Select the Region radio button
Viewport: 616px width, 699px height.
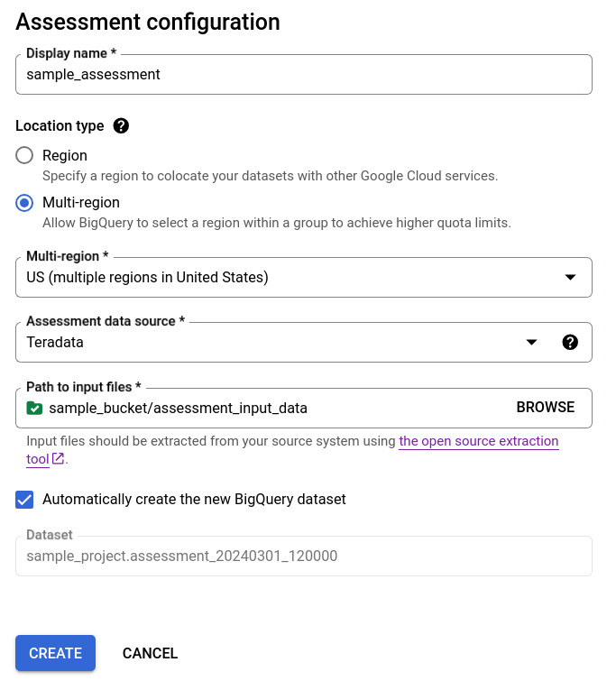click(25, 156)
